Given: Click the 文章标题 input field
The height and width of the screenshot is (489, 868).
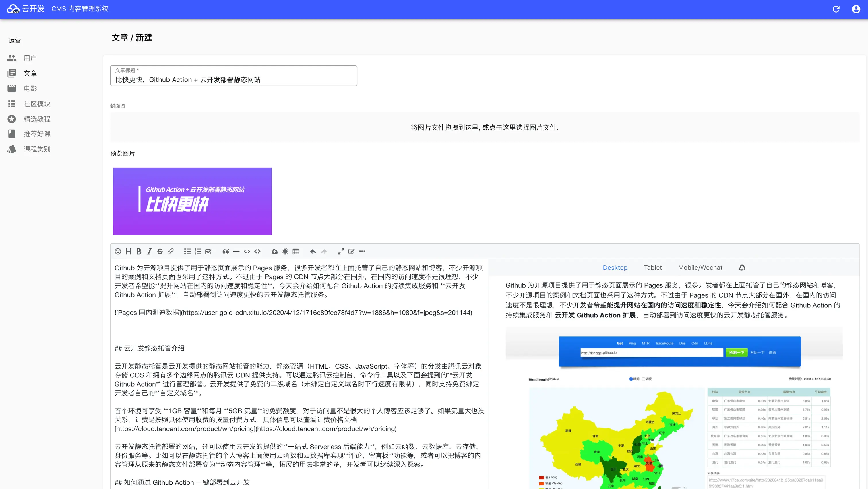Looking at the screenshot, I should pos(234,79).
